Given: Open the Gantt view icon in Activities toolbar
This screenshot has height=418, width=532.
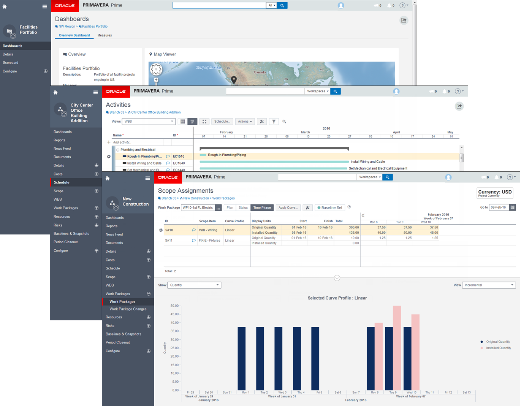Looking at the screenshot, I should click(192, 122).
